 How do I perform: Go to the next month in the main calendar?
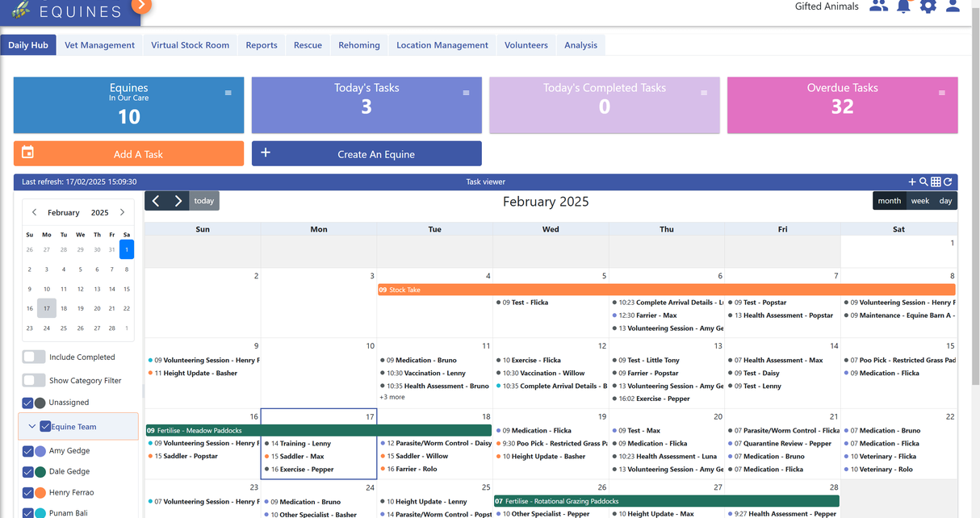(x=178, y=201)
